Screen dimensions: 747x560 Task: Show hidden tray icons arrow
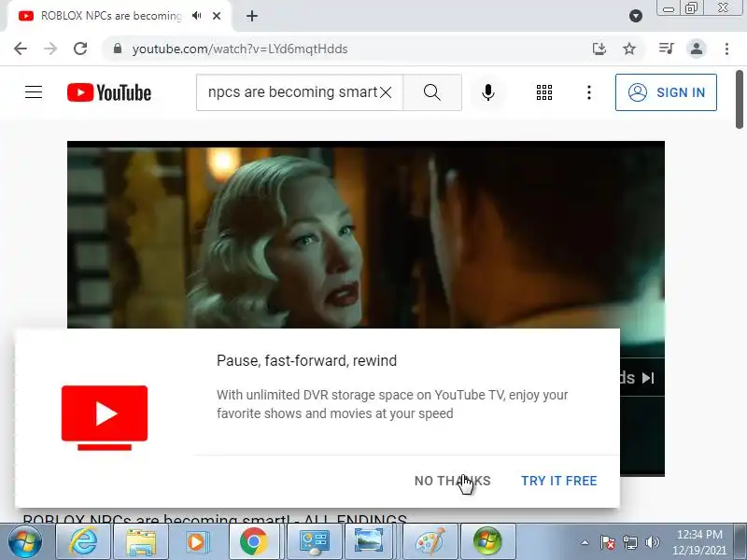click(585, 542)
